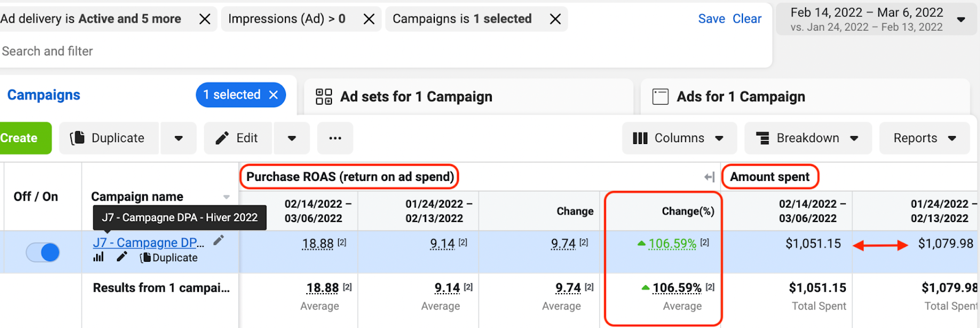Open the Edit dropdown arrow

pos(292,138)
